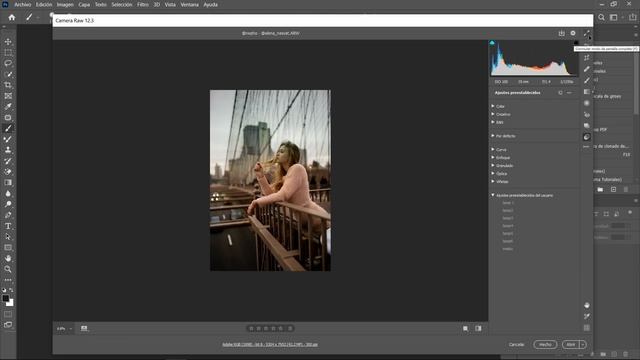Click the Cancelar button
Screen dimensions: 640x360
516,344
